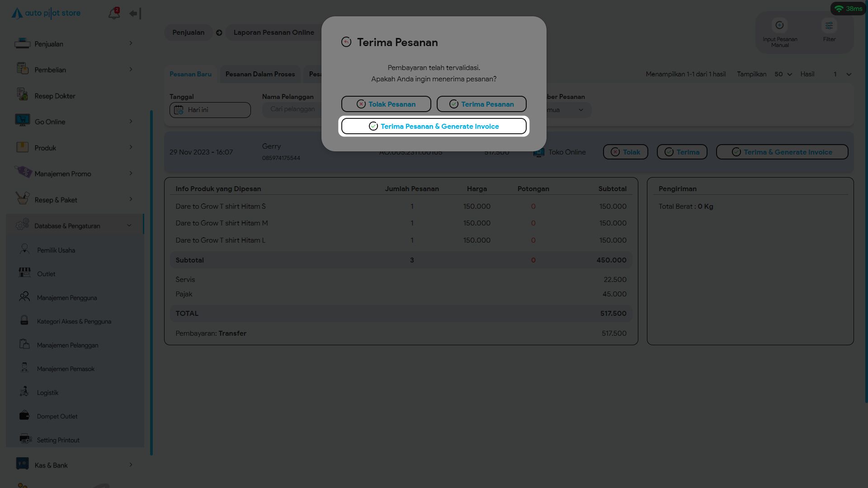Image resolution: width=868 pixels, height=488 pixels.
Task: Open the notification bell
Action: (x=113, y=14)
